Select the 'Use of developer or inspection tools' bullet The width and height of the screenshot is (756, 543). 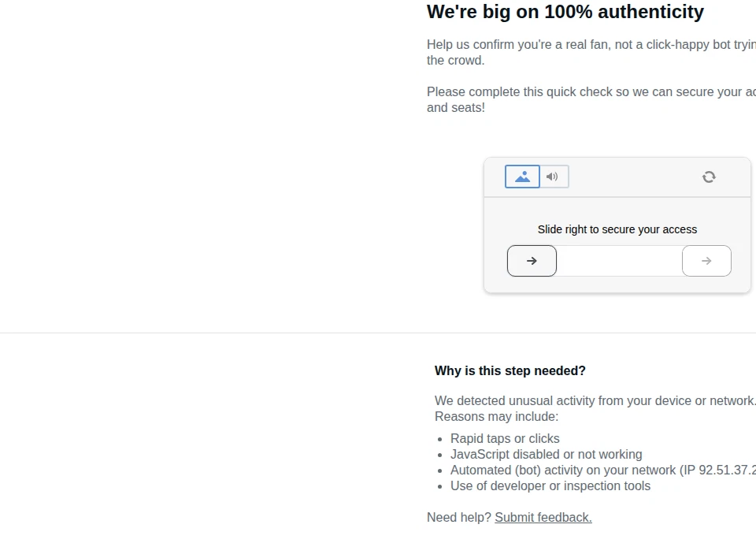pyautogui.click(x=550, y=485)
